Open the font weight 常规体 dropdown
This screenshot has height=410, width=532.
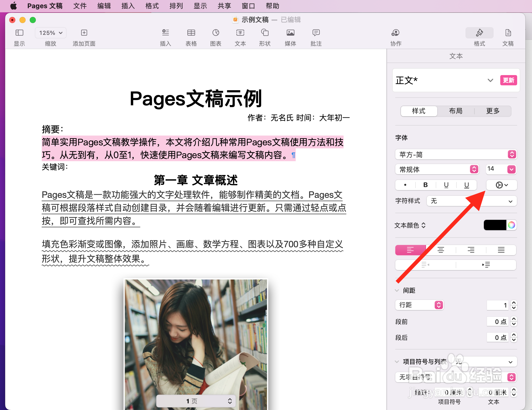[x=437, y=169]
